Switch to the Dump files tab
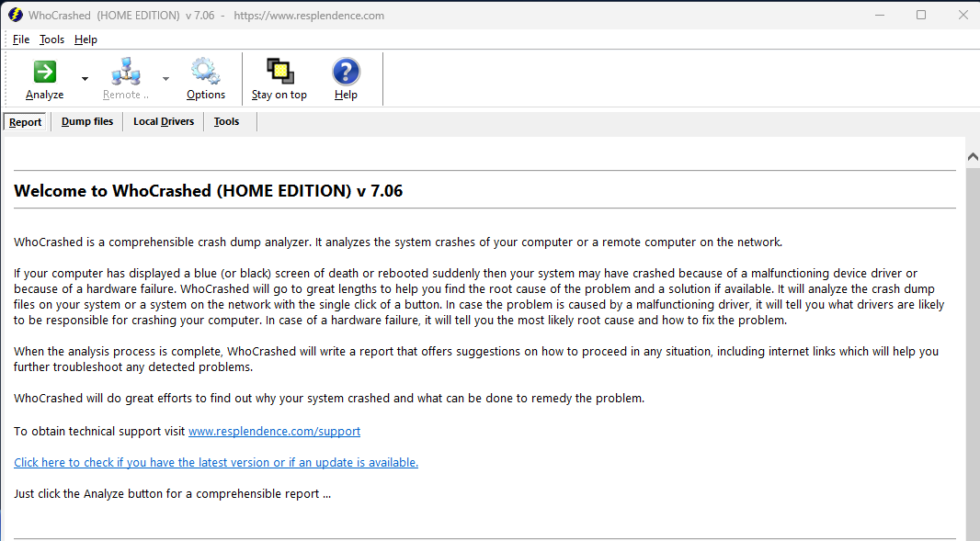This screenshot has height=541, width=980. [x=87, y=121]
